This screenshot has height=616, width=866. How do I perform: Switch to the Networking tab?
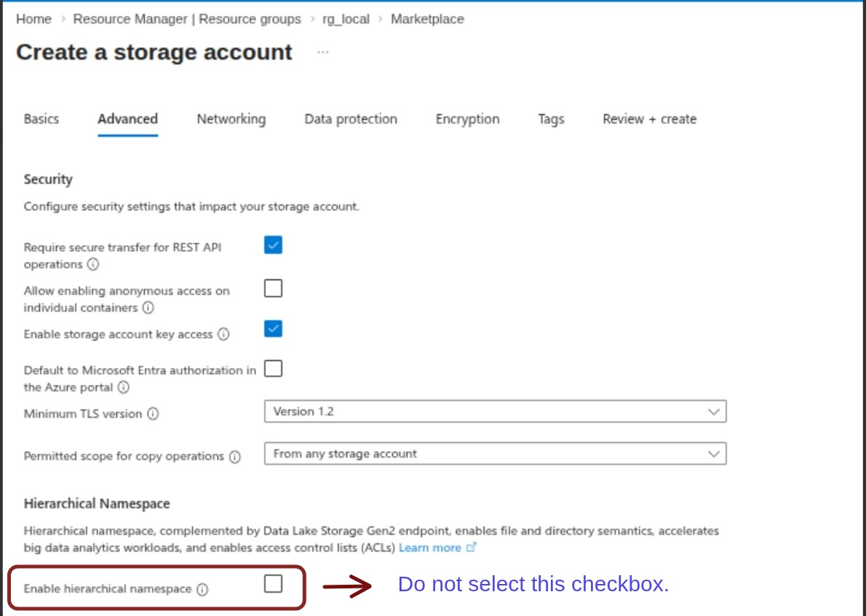coord(231,119)
